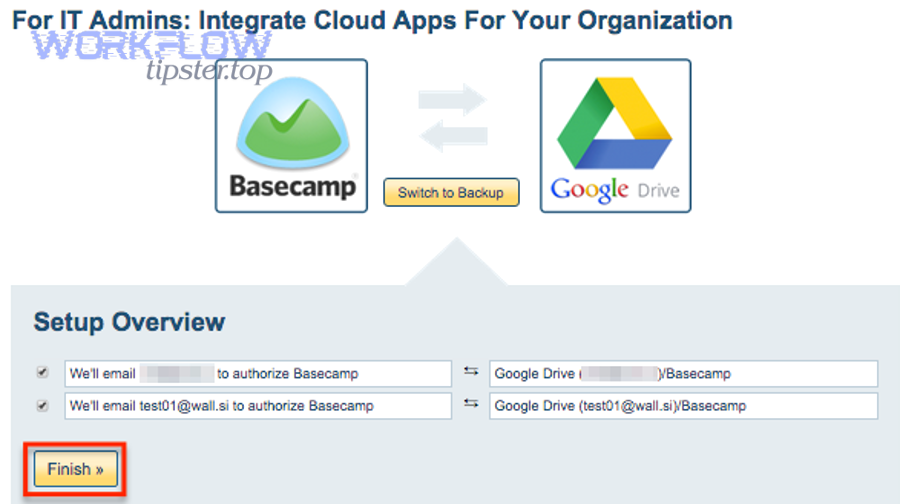Click the 'Setup Overview' heading
The height and width of the screenshot is (504, 900).
click(x=129, y=322)
